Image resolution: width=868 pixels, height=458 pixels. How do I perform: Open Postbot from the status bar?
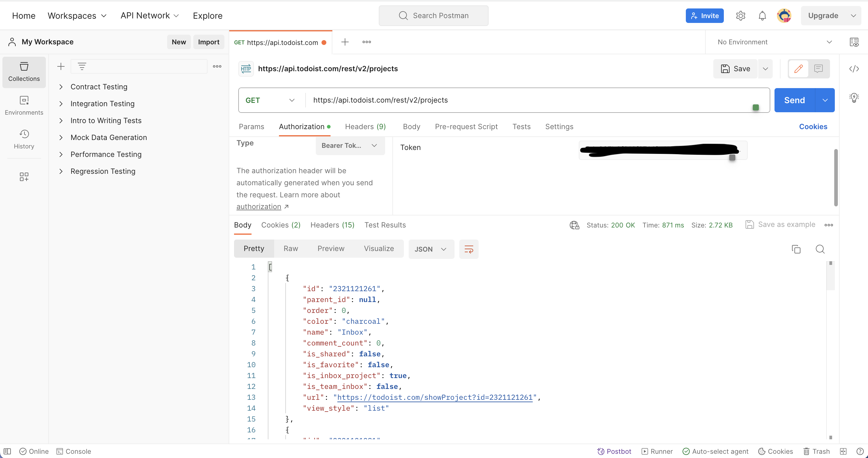coord(614,451)
